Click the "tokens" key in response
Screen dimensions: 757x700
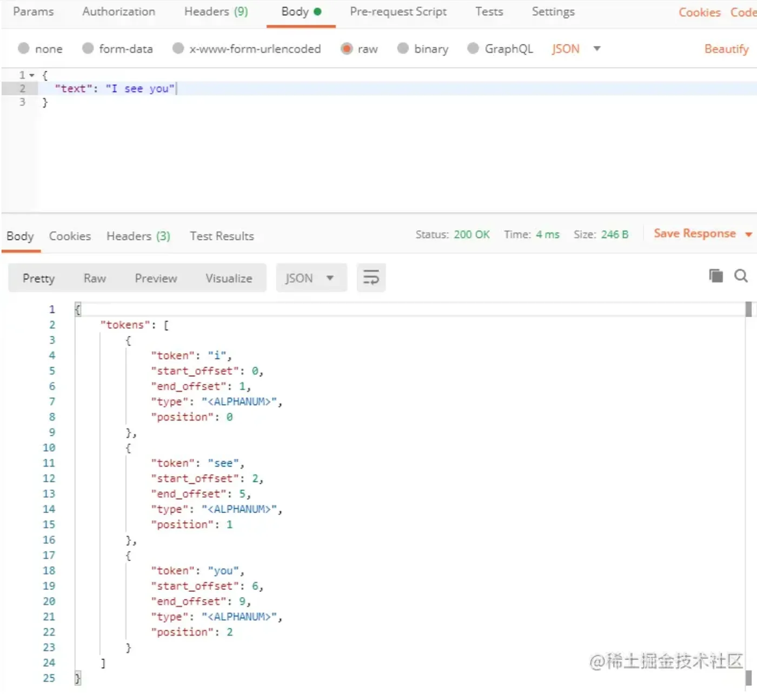125,325
